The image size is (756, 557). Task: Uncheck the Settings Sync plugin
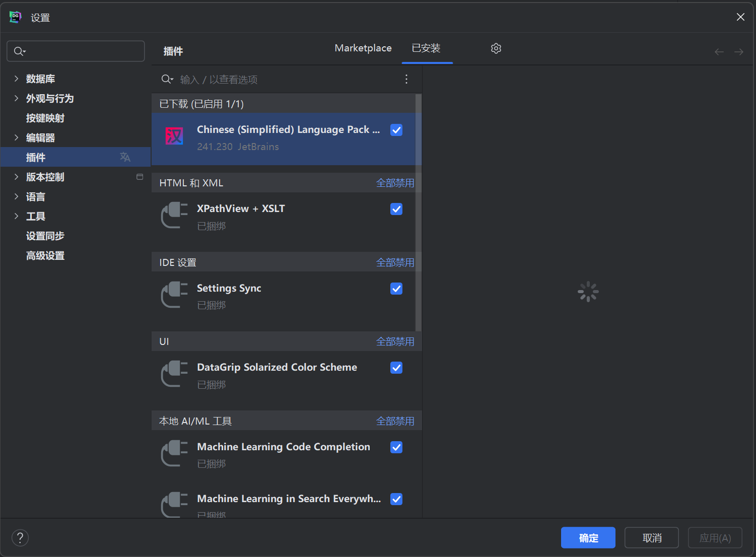[396, 289]
